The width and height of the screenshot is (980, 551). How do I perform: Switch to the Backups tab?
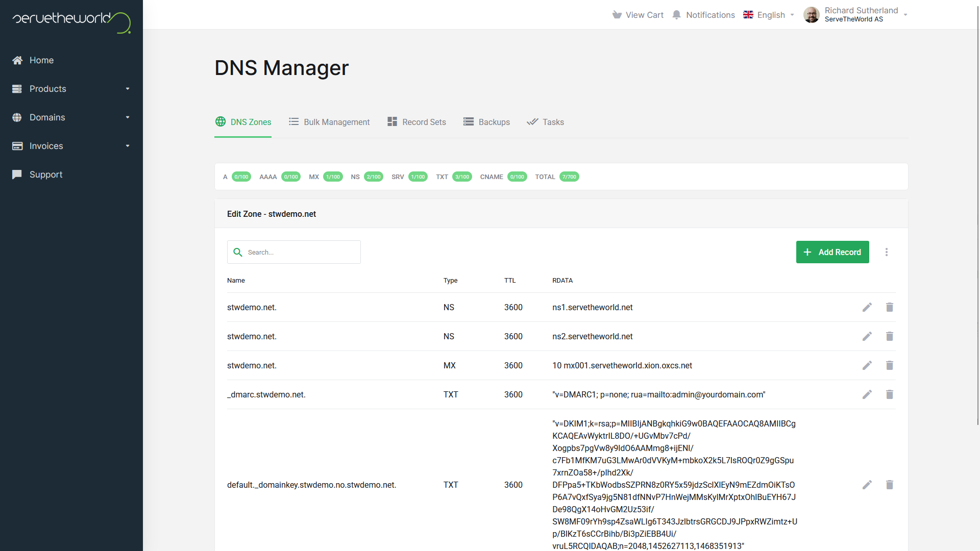pos(486,122)
